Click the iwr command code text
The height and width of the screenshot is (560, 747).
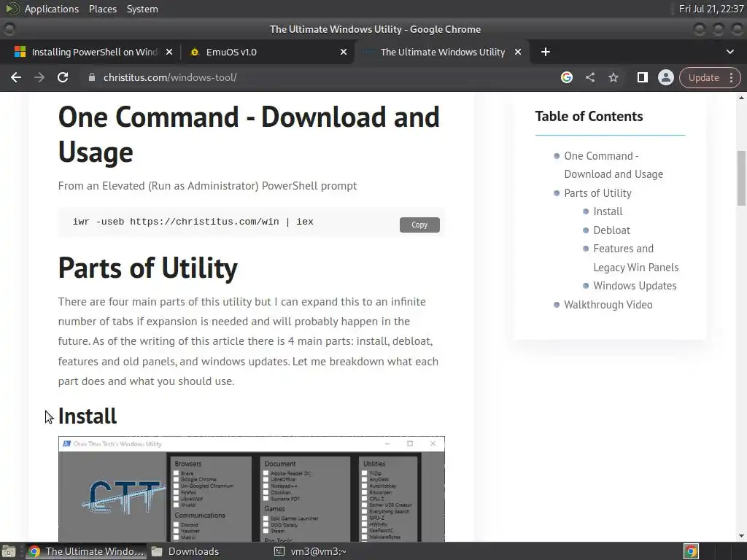coord(193,222)
